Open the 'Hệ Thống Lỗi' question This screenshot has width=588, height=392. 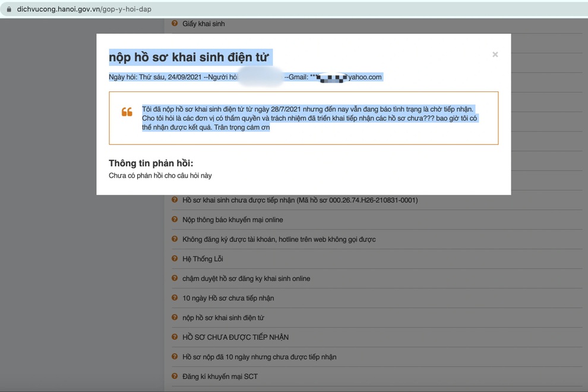(203, 259)
